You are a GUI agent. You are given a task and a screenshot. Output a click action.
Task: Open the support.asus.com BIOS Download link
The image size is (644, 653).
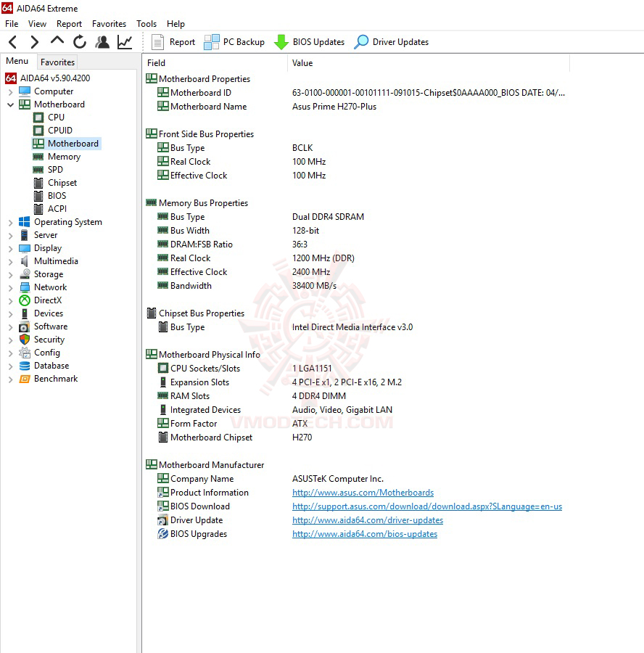[427, 506]
